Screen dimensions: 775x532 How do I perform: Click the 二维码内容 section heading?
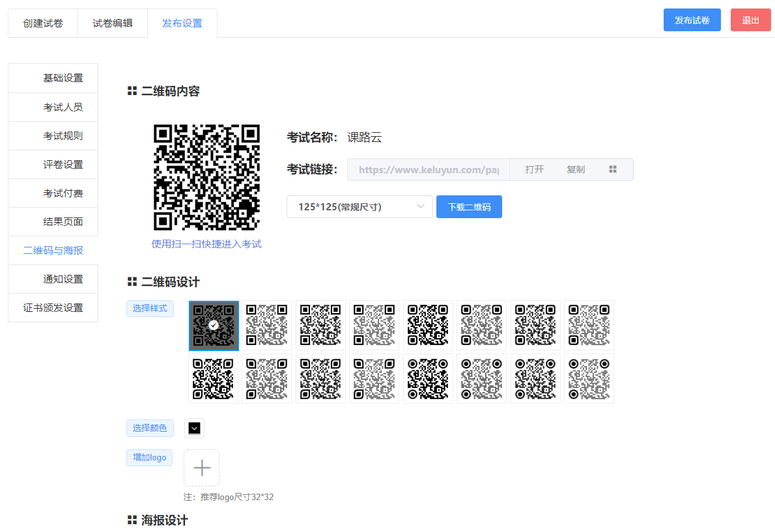[x=171, y=91]
